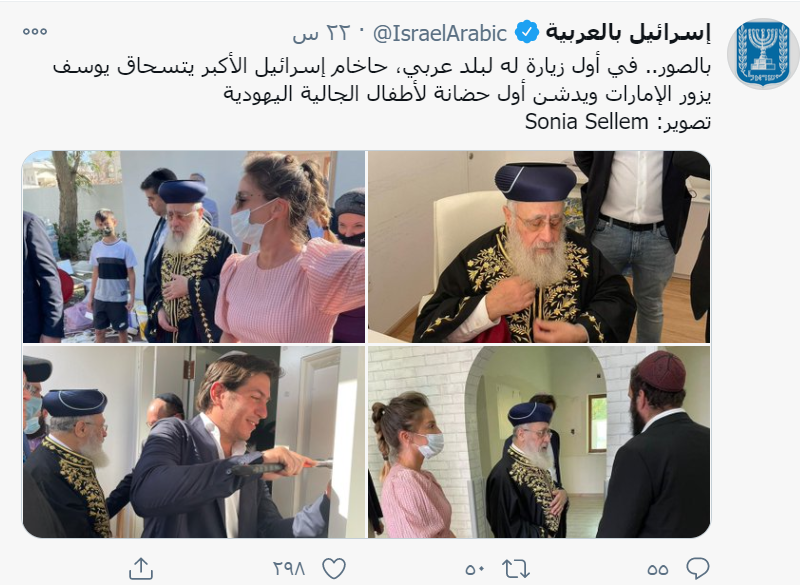This screenshot has width=800, height=585.
Task: Click the heart like icon
Action: point(334,568)
